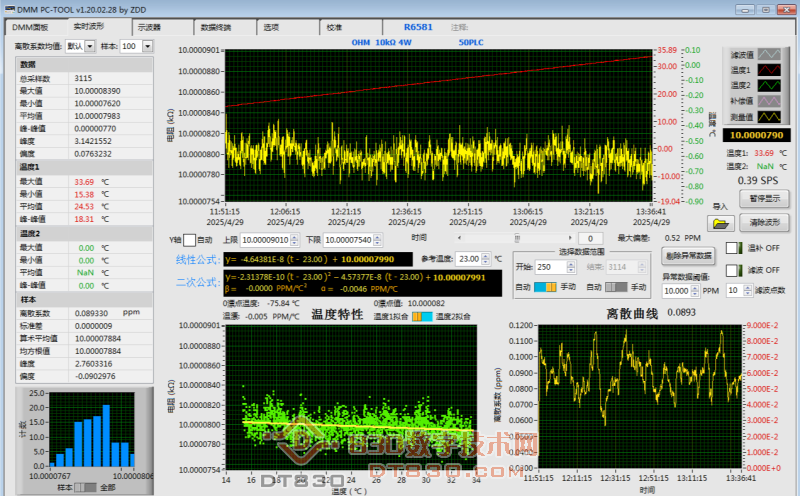Click the 清除波形 button
The image size is (800, 496).
click(764, 222)
